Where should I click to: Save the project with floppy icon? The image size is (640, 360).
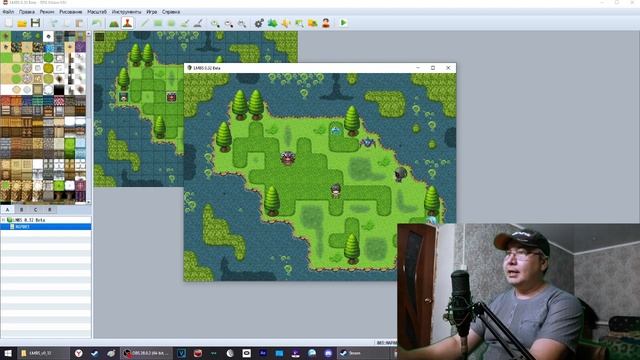click(36, 23)
